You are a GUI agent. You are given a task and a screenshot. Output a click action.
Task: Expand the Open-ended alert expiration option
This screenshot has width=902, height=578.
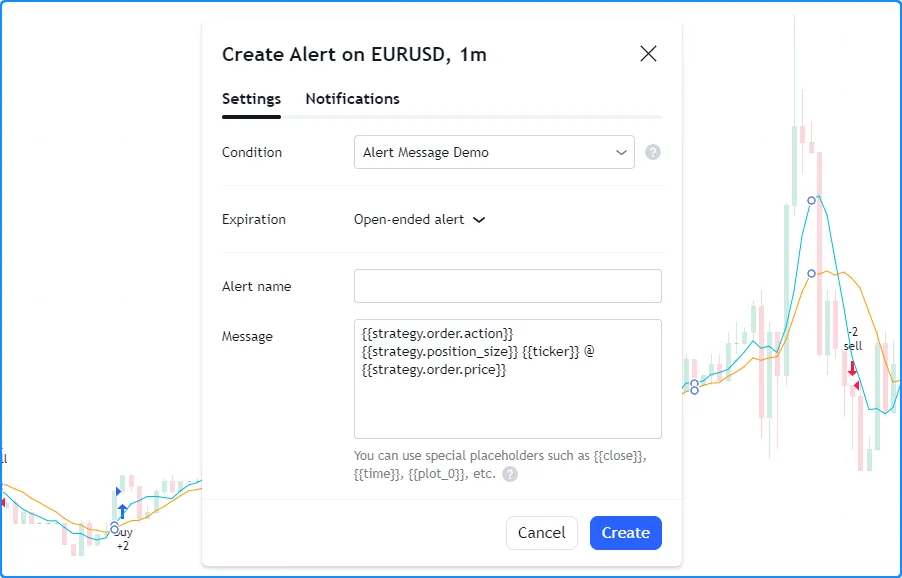[419, 220]
